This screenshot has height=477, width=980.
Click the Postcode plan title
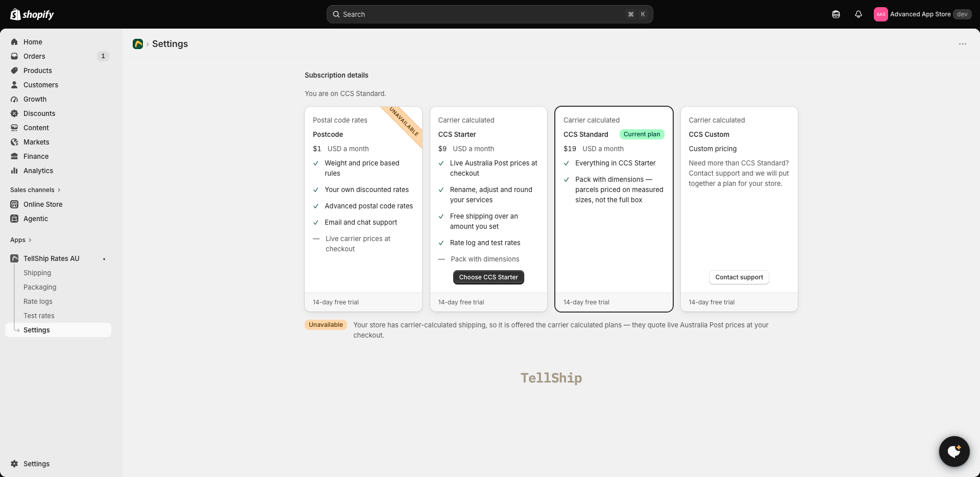pyautogui.click(x=328, y=134)
